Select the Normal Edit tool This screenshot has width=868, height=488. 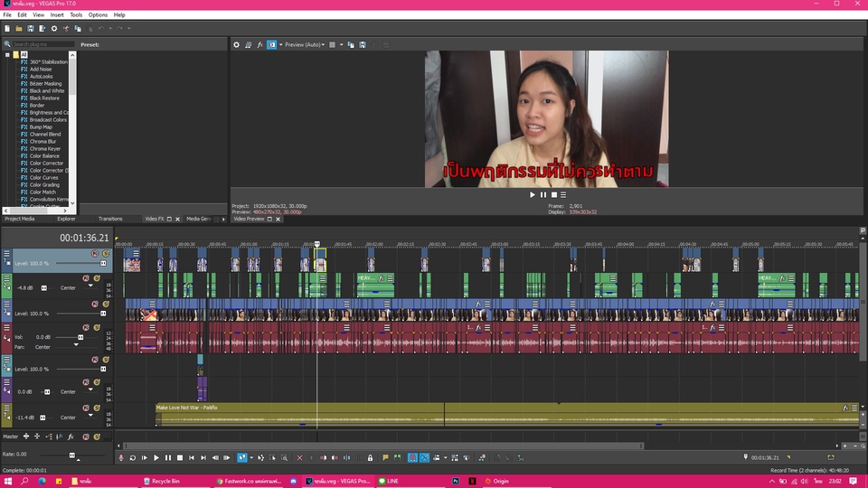242,457
